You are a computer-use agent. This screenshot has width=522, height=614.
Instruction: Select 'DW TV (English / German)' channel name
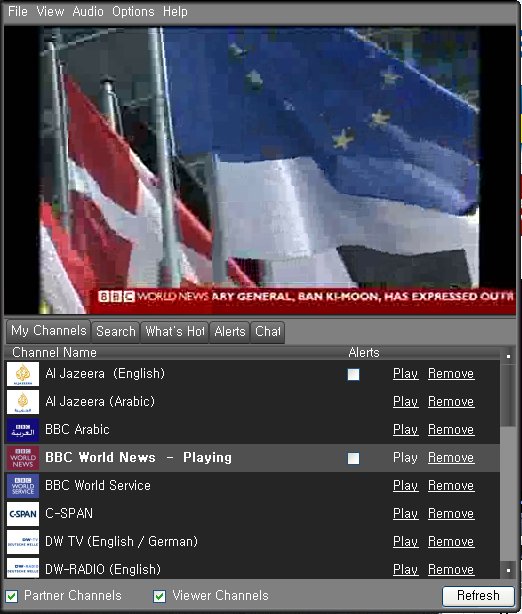tap(121, 542)
